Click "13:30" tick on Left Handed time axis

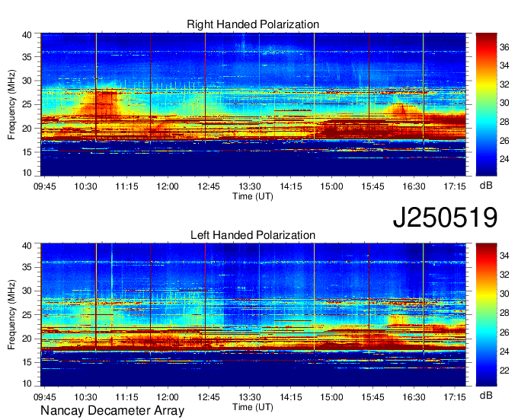(x=250, y=397)
